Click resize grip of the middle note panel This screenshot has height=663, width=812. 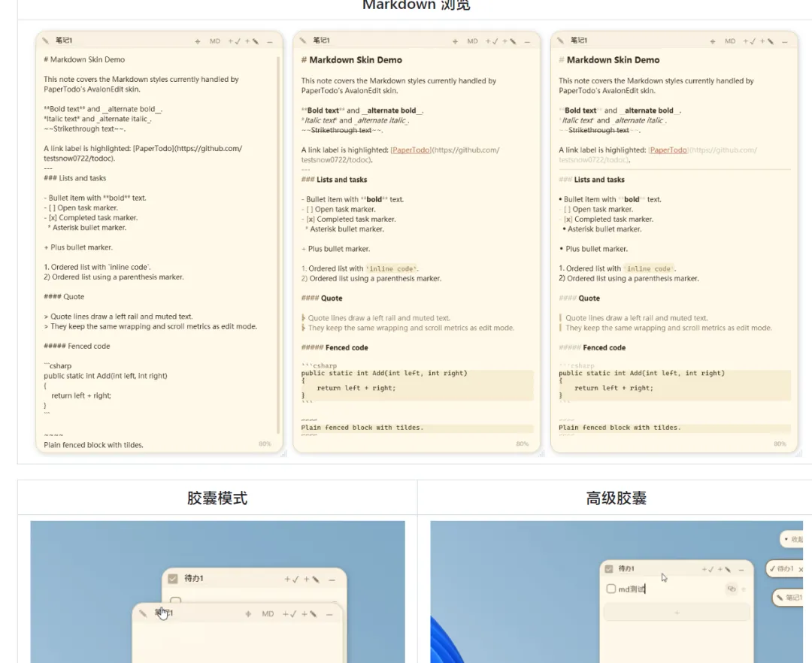pos(541,453)
